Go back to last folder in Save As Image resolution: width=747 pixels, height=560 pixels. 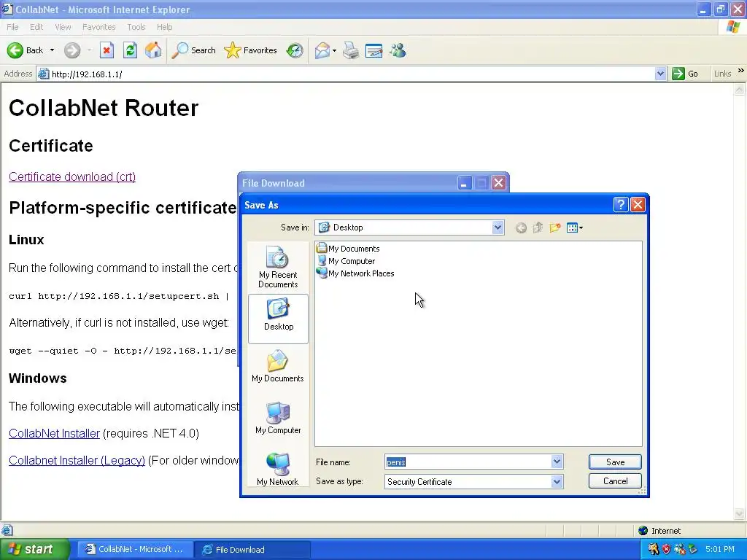(521, 228)
